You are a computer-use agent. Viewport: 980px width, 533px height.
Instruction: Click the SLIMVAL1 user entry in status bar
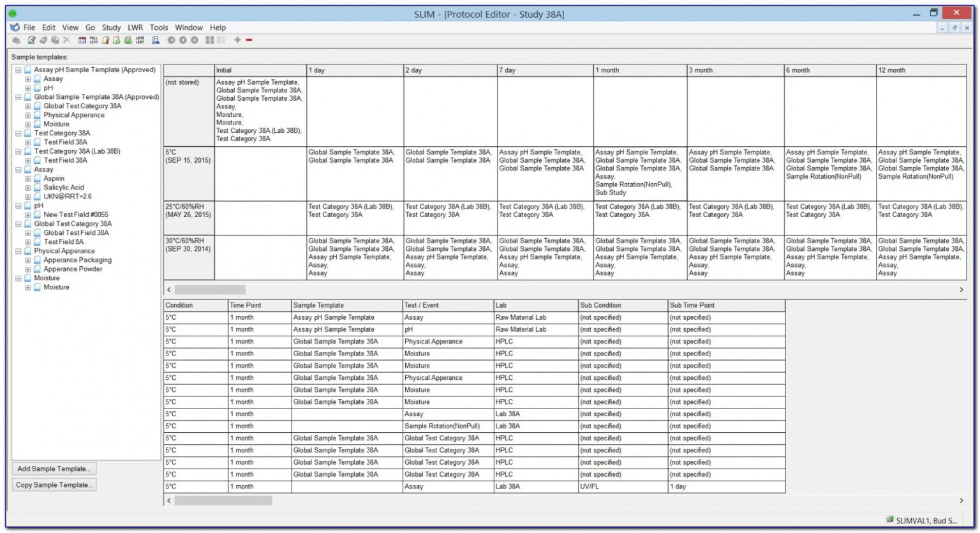[x=921, y=519]
